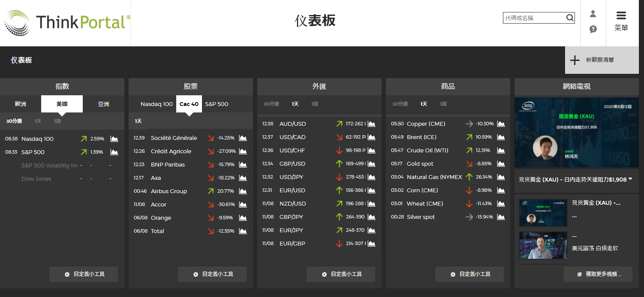Open chart icon for S&P 500 index
This screenshot has width=644, height=297.
[x=114, y=152]
